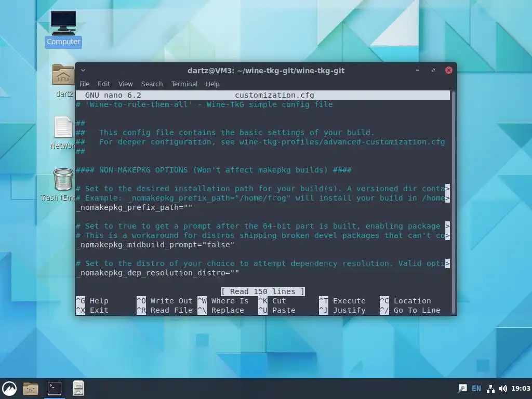Click the ^U Paste shortcut
This screenshot has height=399, width=532.
tap(277, 310)
